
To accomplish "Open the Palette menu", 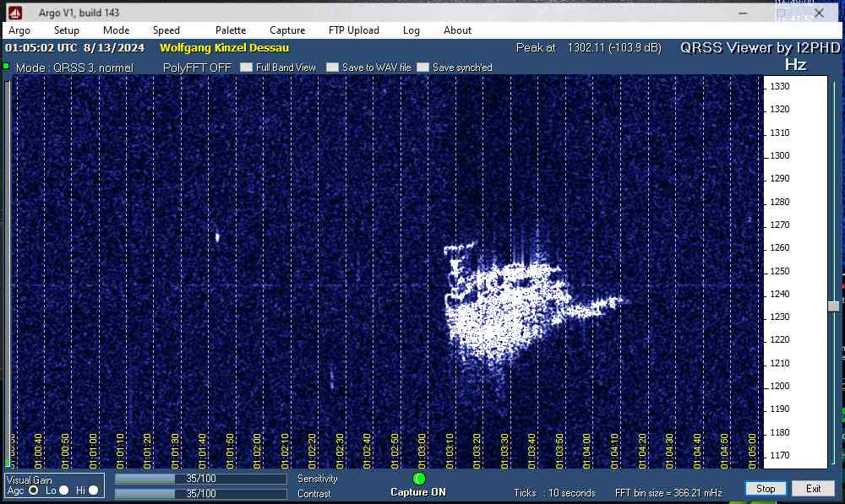I will point(231,30).
